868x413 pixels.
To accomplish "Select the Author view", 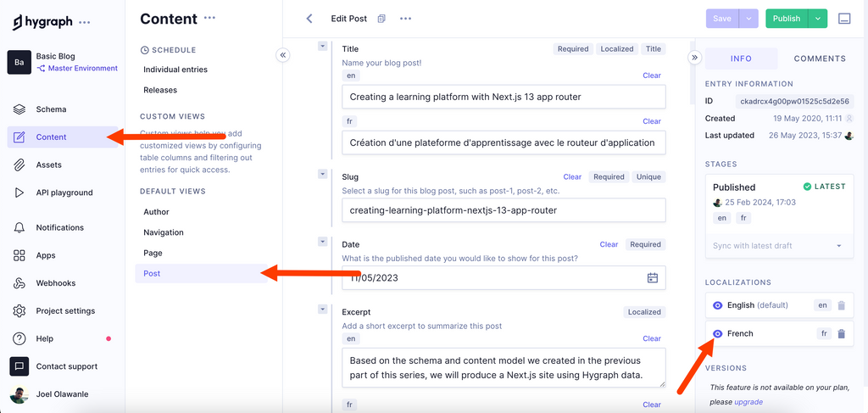I will 156,212.
